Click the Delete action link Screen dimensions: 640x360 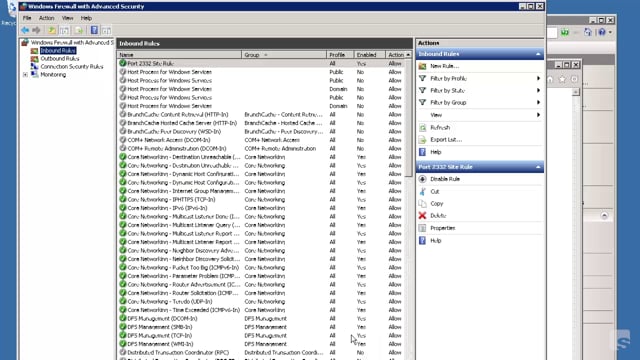438,216
